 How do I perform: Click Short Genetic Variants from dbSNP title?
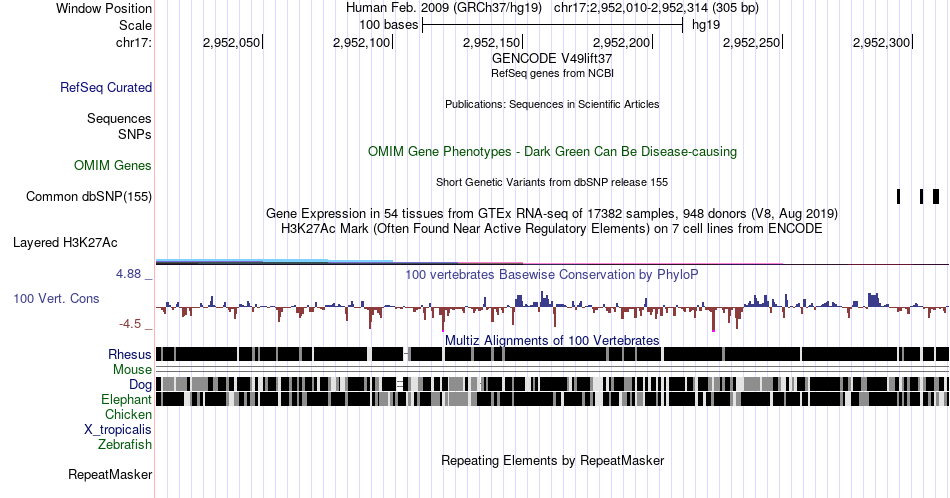tap(552, 182)
